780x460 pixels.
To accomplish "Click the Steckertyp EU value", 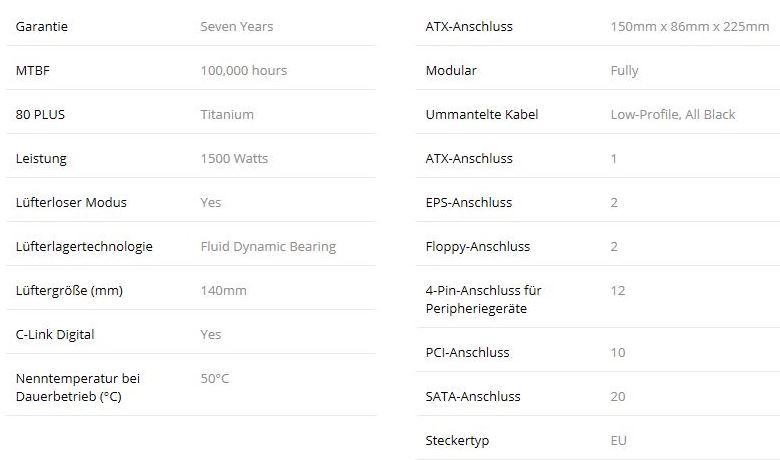I will 619,441.
